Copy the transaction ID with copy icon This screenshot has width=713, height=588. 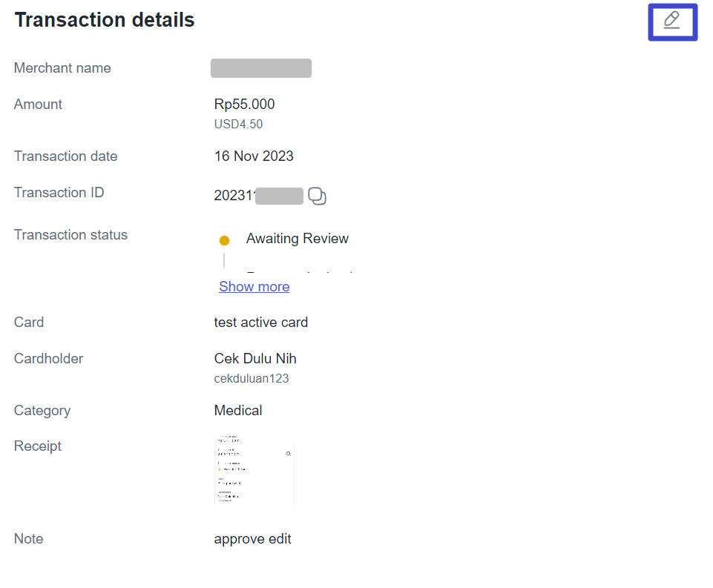point(317,196)
